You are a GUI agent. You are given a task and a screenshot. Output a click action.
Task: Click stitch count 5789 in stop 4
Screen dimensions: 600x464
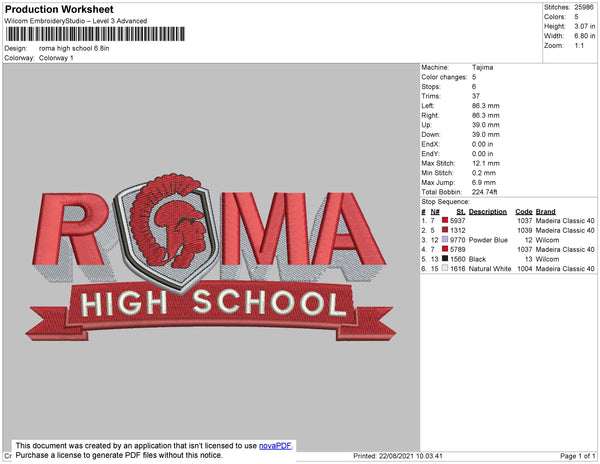pyautogui.click(x=458, y=249)
